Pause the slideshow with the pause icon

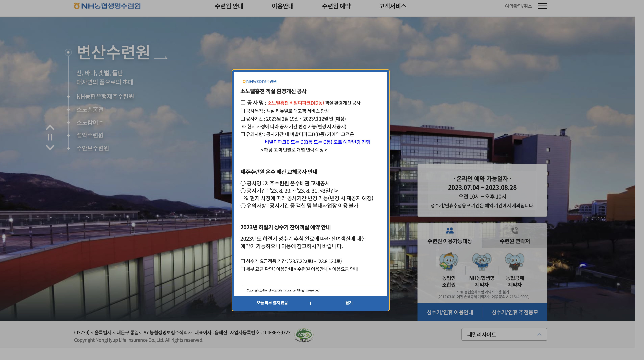click(x=50, y=137)
